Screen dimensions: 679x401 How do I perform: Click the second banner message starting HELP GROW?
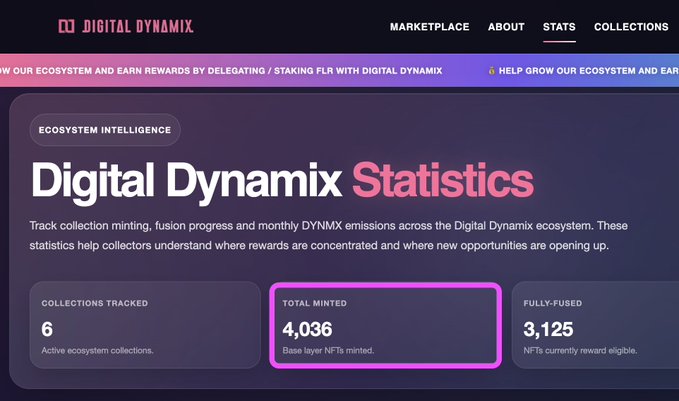[x=588, y=71]
